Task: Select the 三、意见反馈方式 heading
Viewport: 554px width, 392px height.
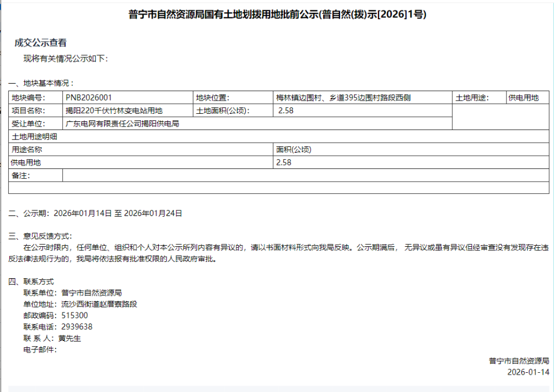Action: pos(41,236)
